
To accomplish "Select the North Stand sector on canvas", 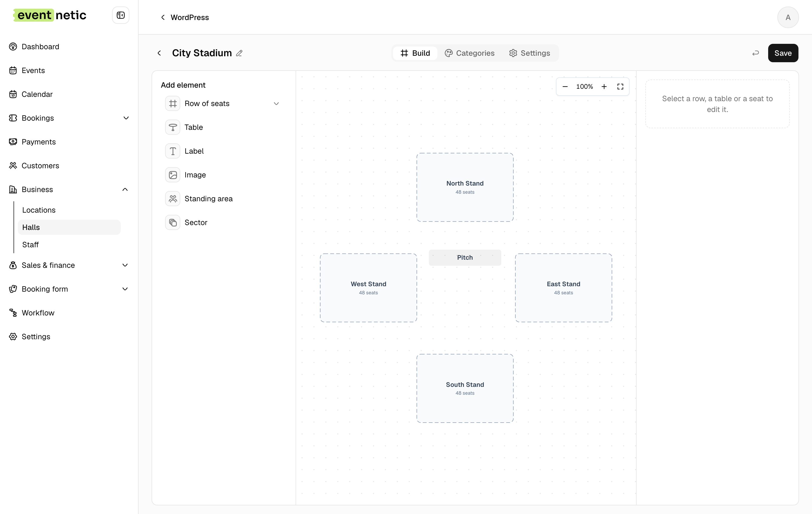I will (x=465, y=187).
